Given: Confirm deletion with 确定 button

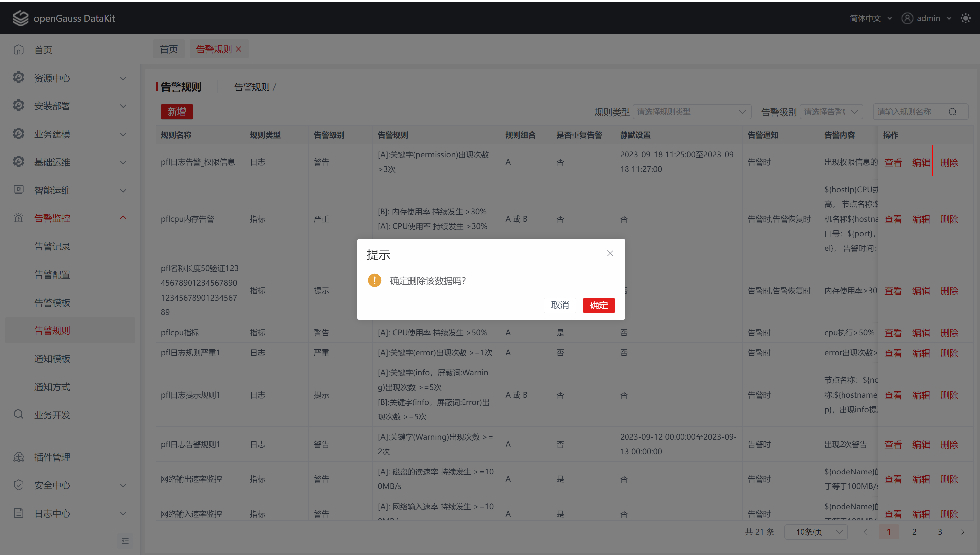Looking at the screenshot, I should [598, 305].
